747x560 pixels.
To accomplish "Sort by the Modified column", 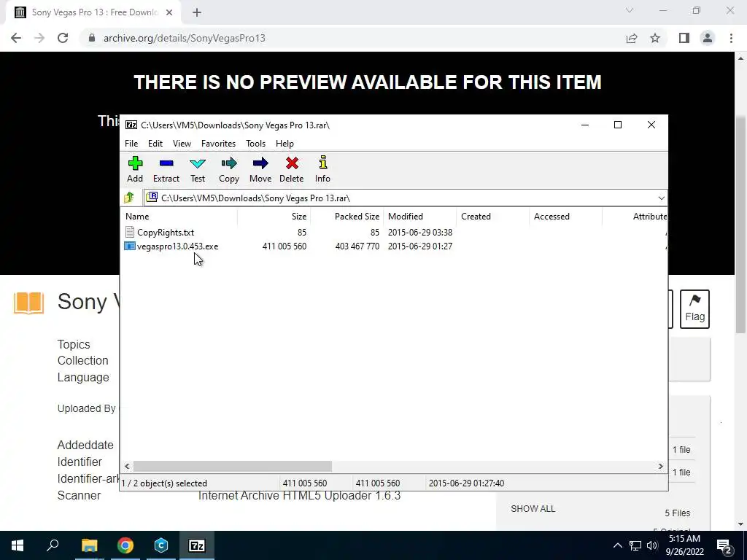I will [x=419, y=216].
